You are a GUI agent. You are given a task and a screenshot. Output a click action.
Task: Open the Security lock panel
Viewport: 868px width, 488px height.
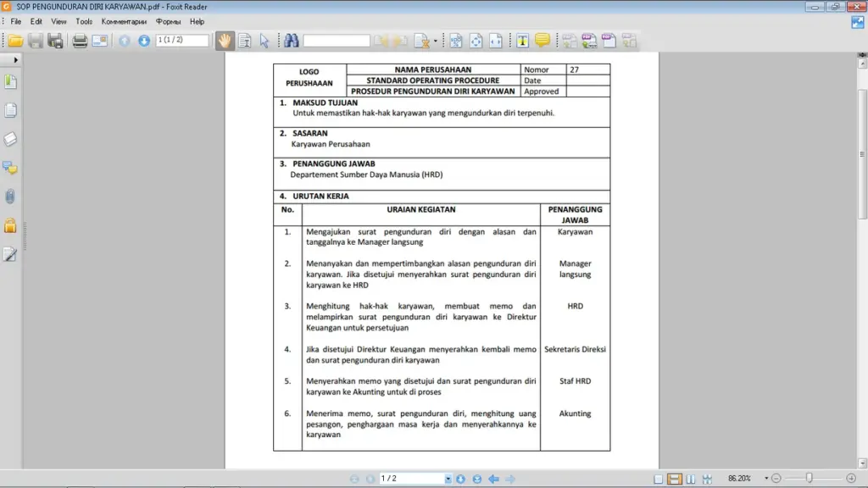pyautogui.click(x=10, y=225)
